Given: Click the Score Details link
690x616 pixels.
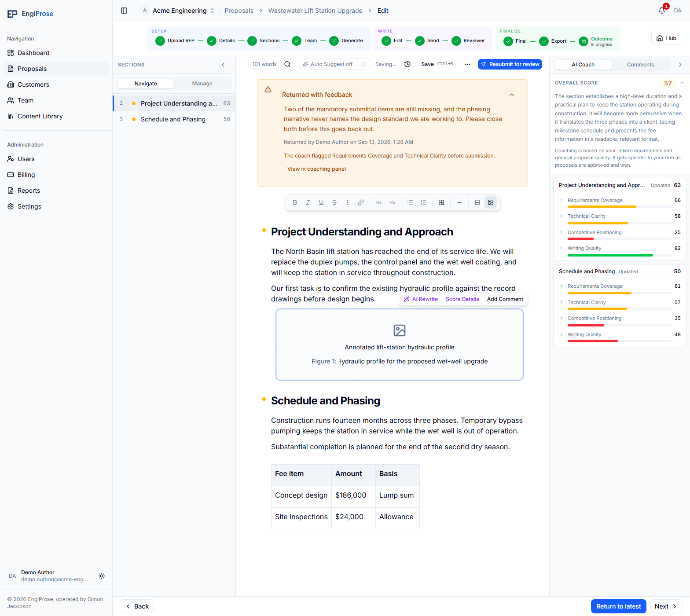Looking at the screenshot, I should [x=462, y=299].
